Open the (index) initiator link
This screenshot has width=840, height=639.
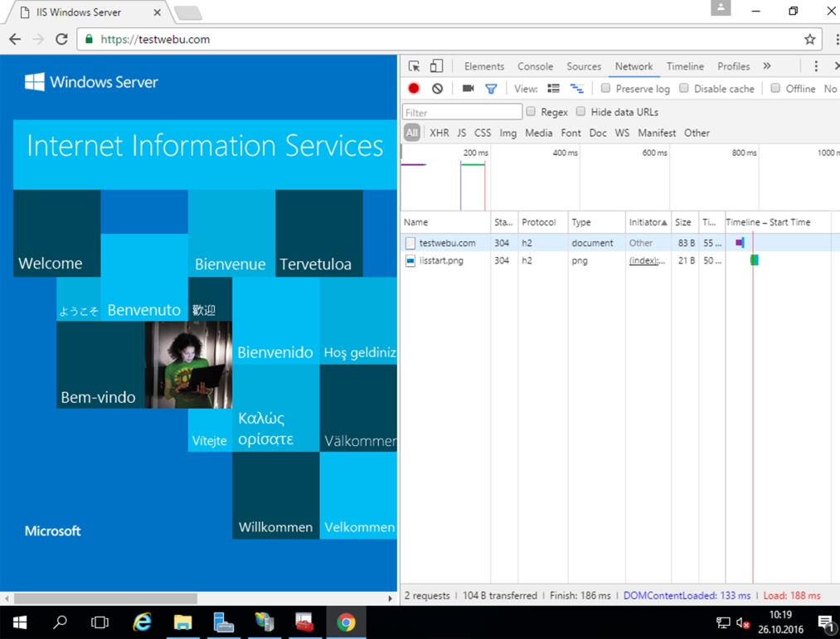(x=646, y=260)
